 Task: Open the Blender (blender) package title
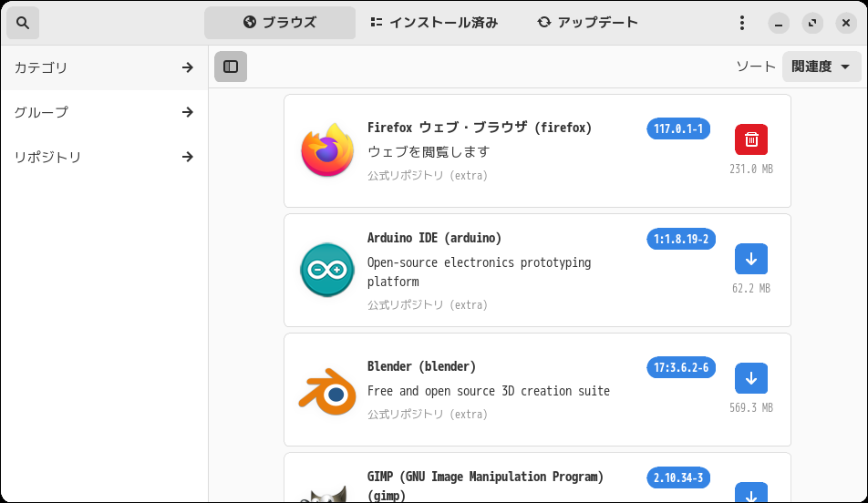[x=421, y=366]
